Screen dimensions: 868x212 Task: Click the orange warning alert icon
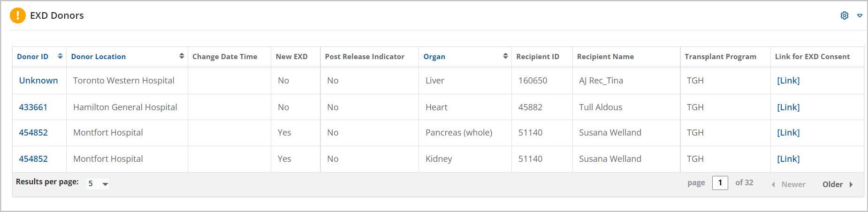(18, 15)
